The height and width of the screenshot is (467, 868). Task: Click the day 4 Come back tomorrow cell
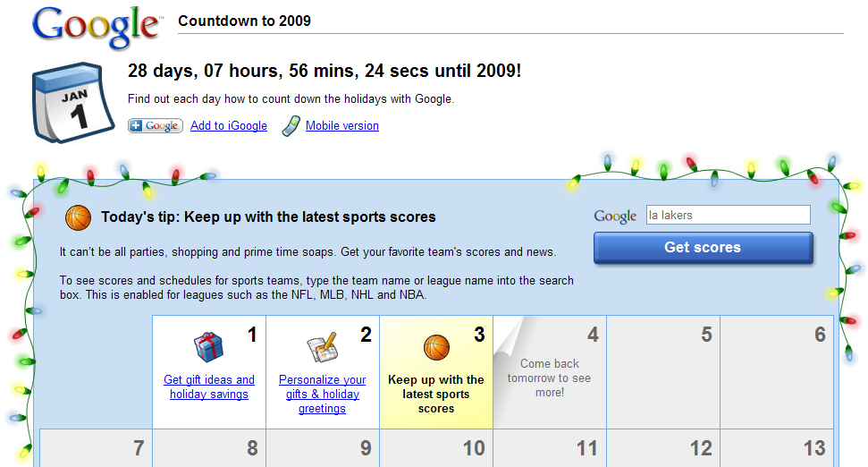[550, 371]
